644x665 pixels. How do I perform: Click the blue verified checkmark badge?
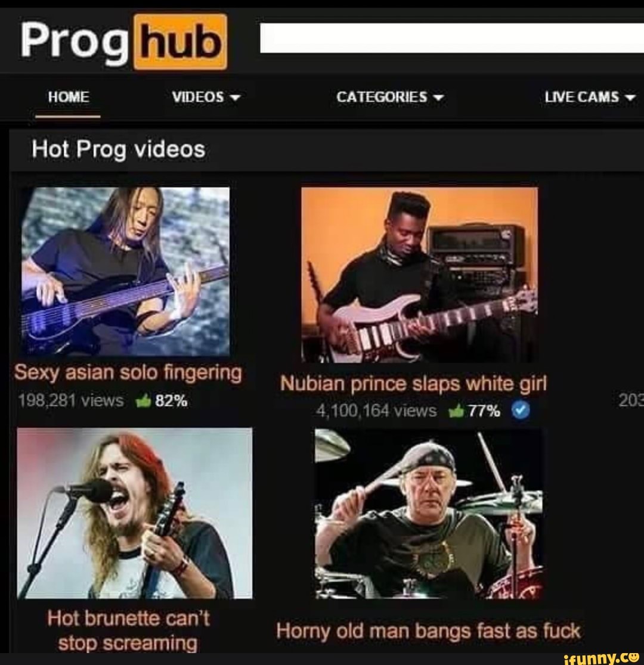(521, 410)
